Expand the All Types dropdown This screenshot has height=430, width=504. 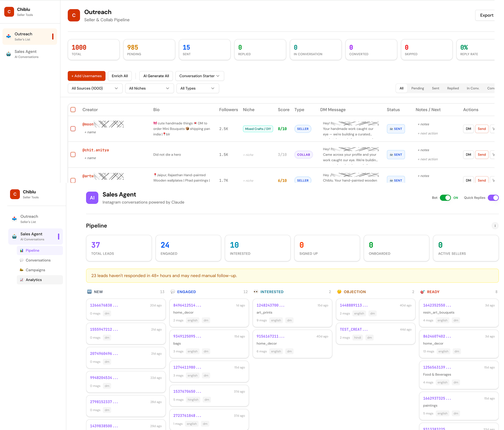[198, 88]
